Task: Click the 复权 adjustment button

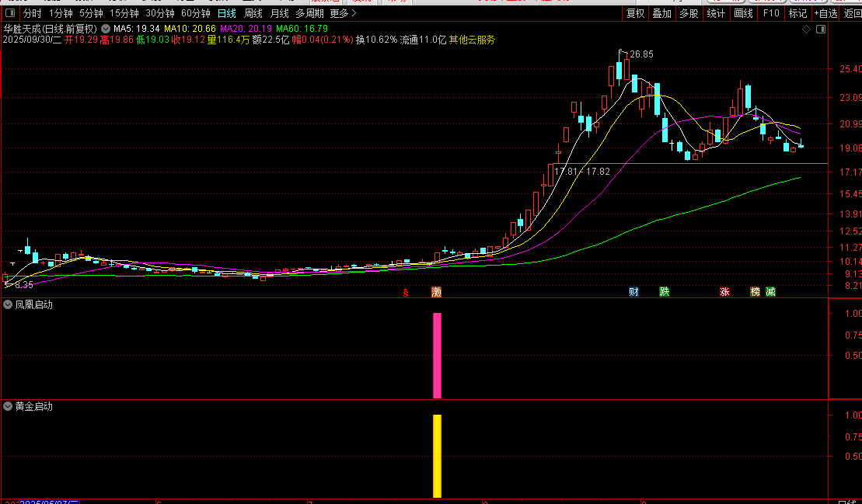Action: pos(636,13)
